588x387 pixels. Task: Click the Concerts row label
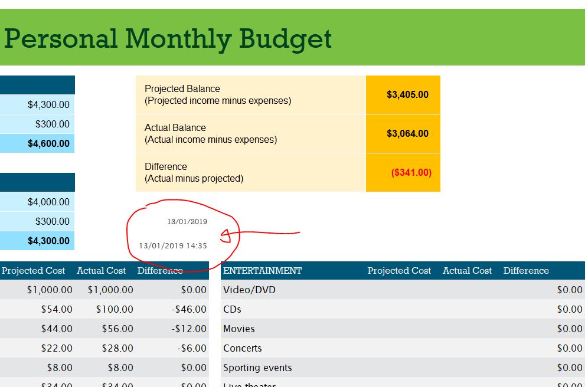click(242, 348)
